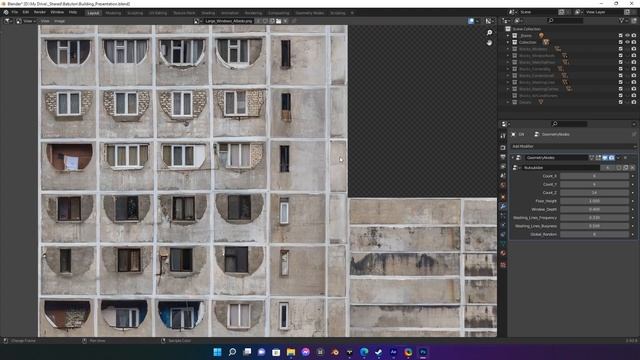The height and width of the screenshot is (360, 640).
Task: Click the pan hand icon in image editor
Action: click(x=489, y=42)
